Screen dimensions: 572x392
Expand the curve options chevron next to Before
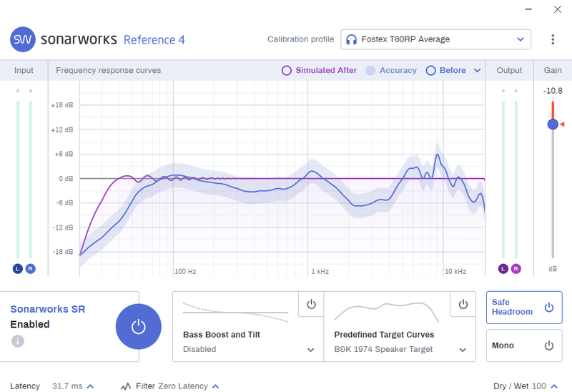point(477,70)
